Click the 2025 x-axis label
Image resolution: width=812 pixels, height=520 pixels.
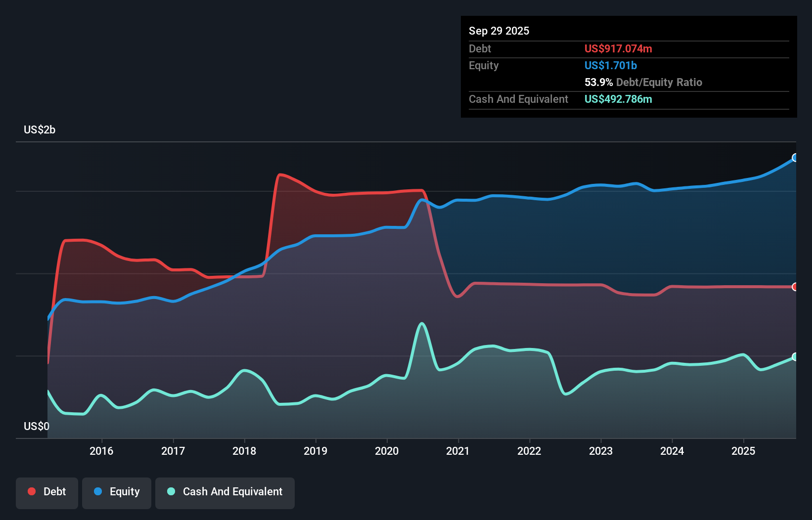click(x=743, y=451)
